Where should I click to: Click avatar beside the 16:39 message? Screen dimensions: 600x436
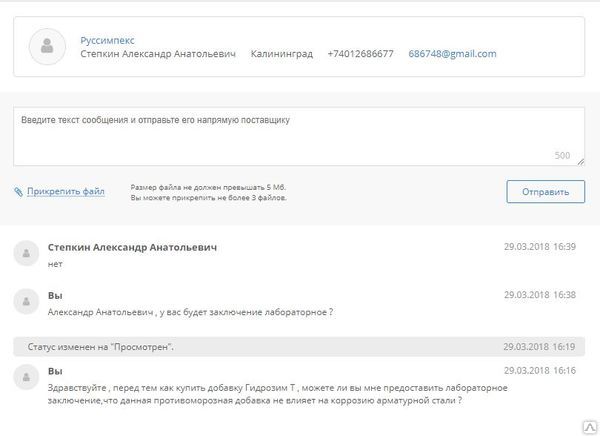[27, 253]
